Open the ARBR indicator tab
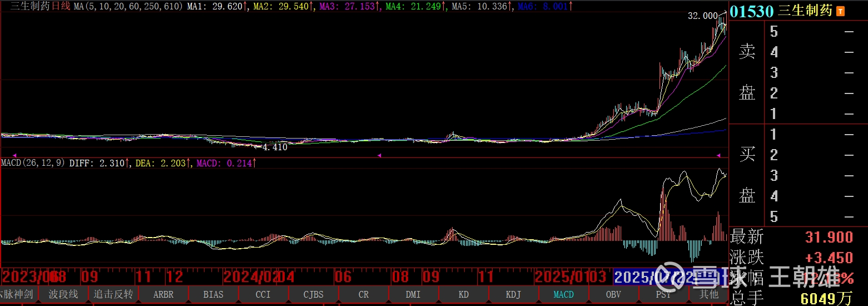Screen dimensions: 868x306 pos(163,294)
